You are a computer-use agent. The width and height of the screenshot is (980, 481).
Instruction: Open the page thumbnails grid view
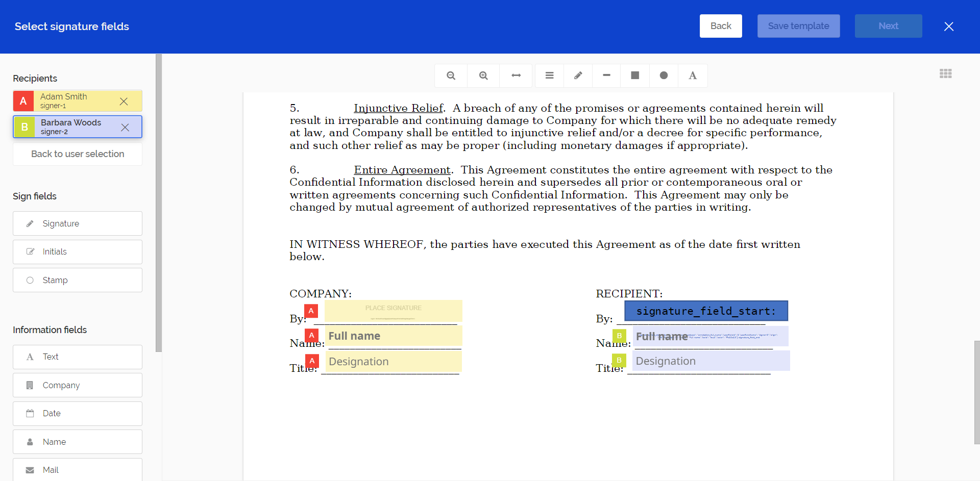pos(945,73)
